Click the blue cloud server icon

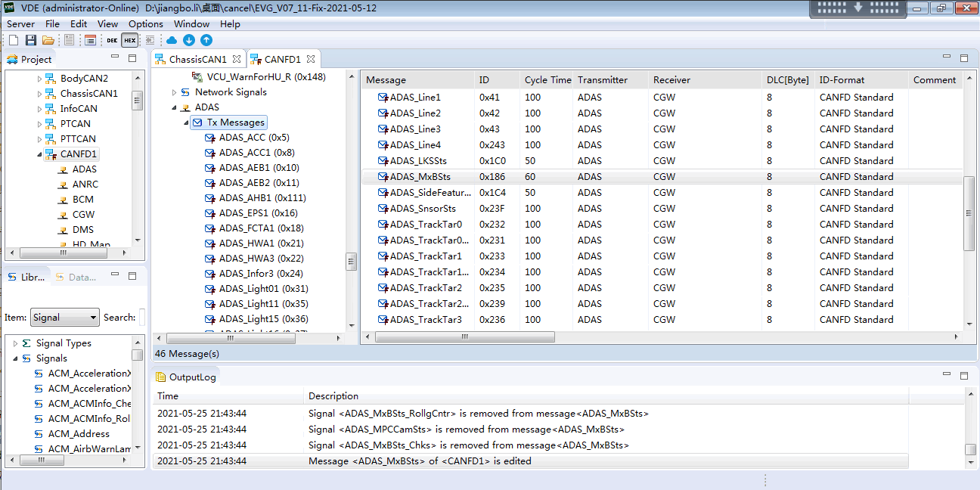[172, 40]
